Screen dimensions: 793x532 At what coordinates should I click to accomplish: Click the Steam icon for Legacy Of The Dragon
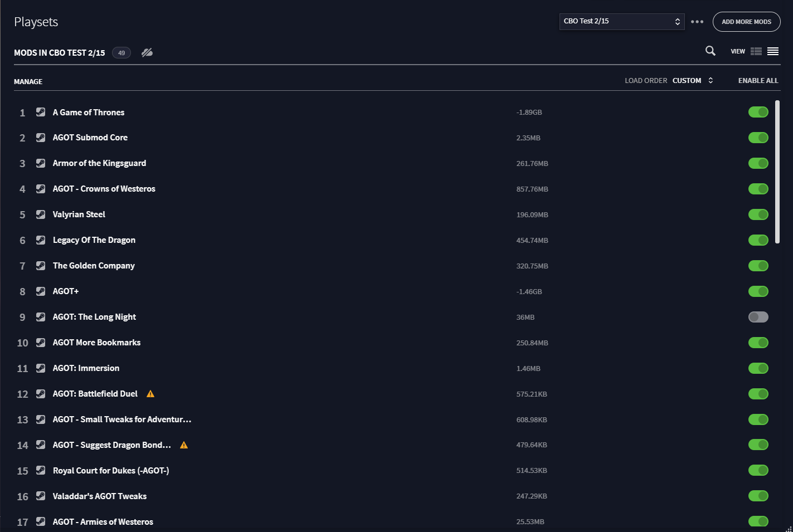point(41,240)
